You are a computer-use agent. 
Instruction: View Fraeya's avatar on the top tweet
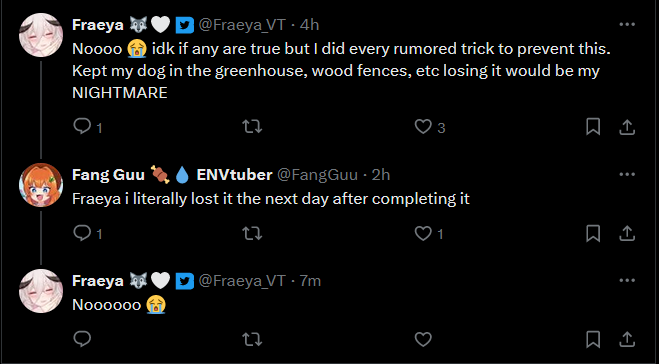[41, 35]
